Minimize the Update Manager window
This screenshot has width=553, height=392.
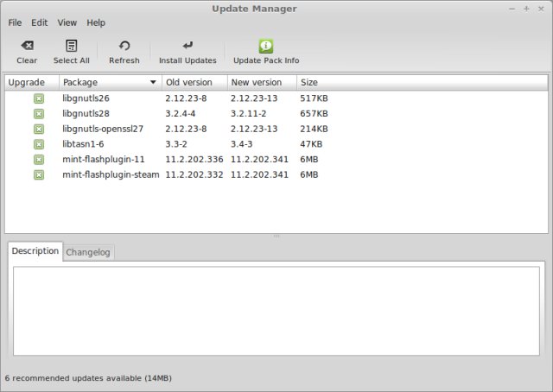512,9
